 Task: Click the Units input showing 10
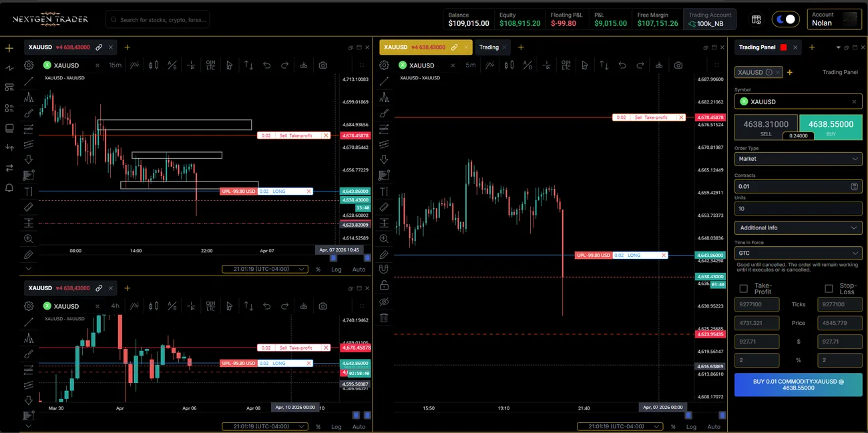point(798,209)
